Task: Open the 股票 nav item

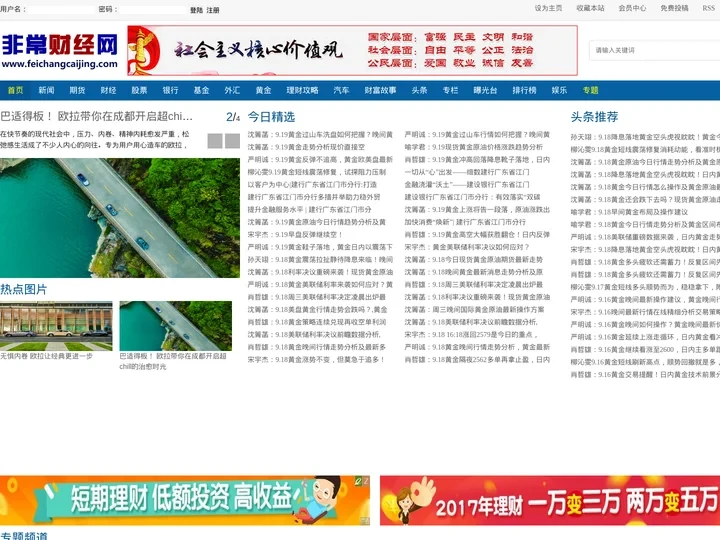Action: tap(139, 90)
